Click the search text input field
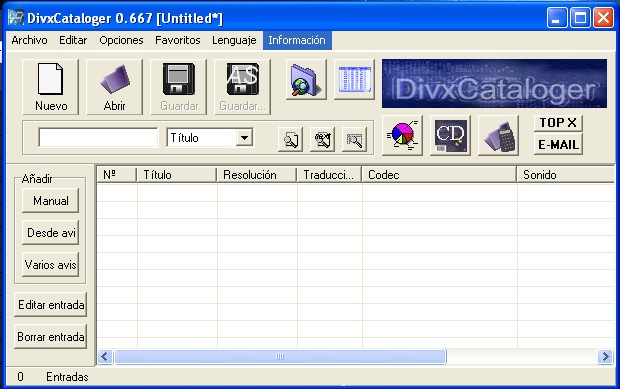The height and width of the screenshot is (389, 620). (98, 138)
